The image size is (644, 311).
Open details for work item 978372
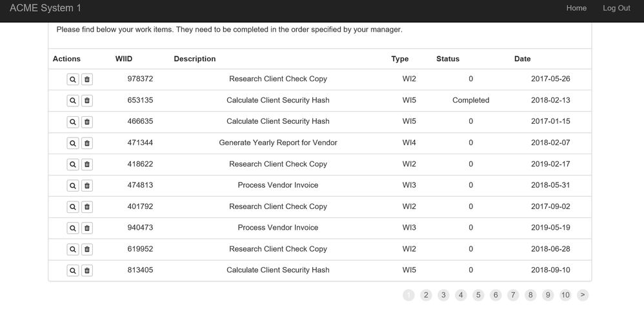(73, 79)
